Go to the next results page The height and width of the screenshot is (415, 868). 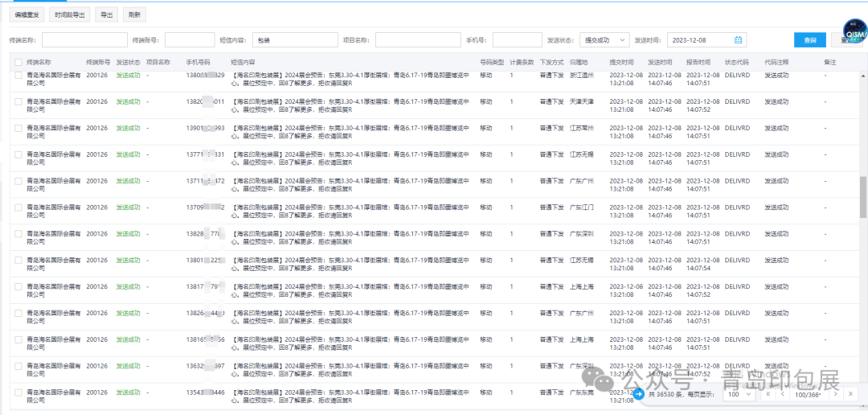point(835,395)
